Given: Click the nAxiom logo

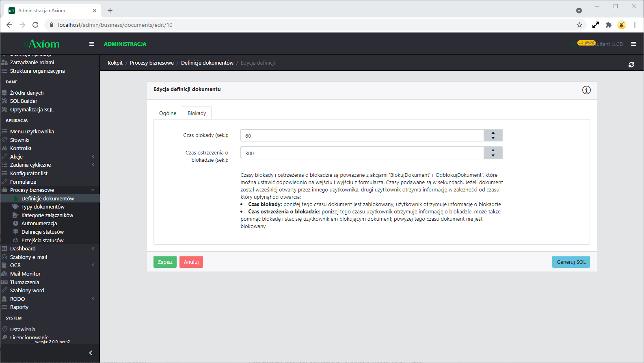Looking at the screenshot, I should [x=41, y=44].
